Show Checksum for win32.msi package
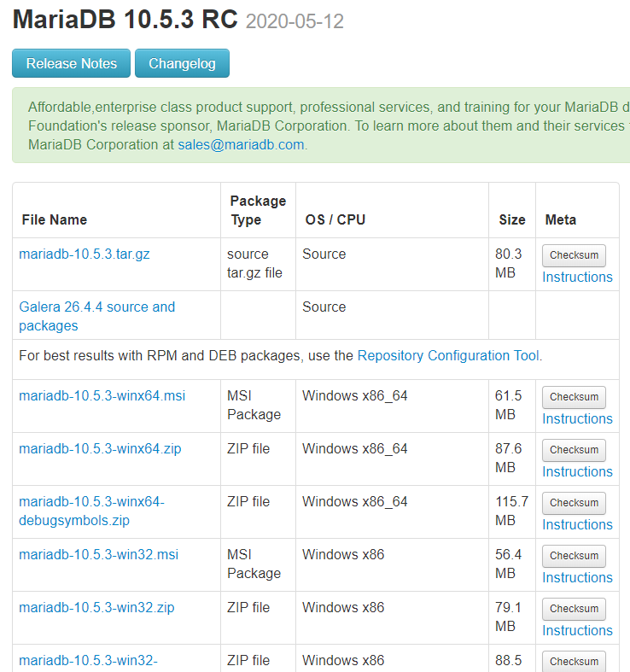The height and width of the screenshot is (672, 630). coord(574,556)
